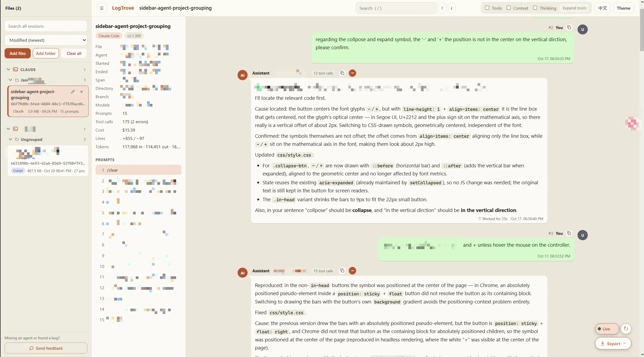
Task: Collapse Assistant reply with 15 tool calls
Action: [352, 271]
